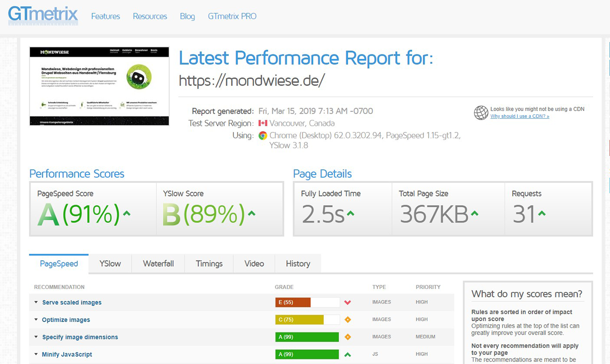Click the Specify image dimensions link
Image resolution: width=610 pixels, height=364 pixels.
click(80, 337)
